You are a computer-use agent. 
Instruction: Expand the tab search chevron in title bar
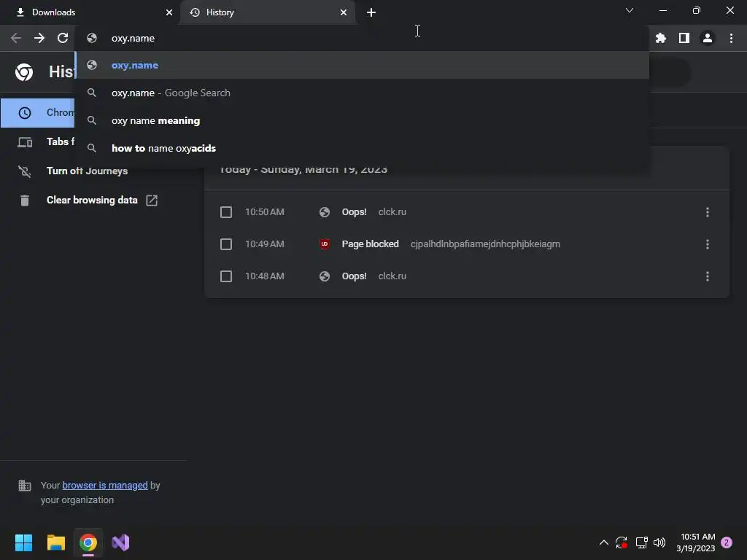pyautogui.click(x=630, y=10)
